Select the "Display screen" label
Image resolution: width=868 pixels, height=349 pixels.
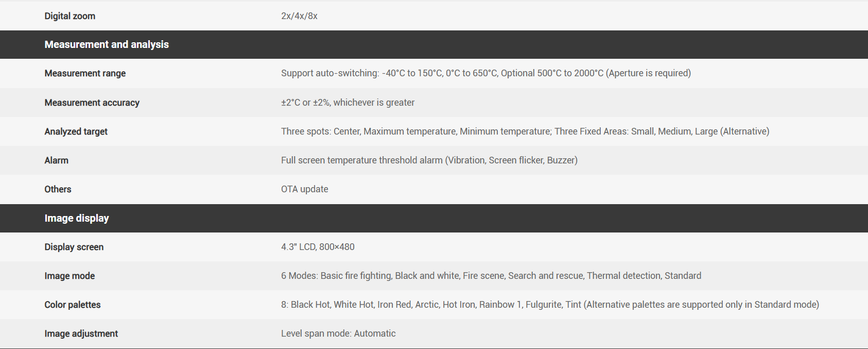click(x=74, y=247)
